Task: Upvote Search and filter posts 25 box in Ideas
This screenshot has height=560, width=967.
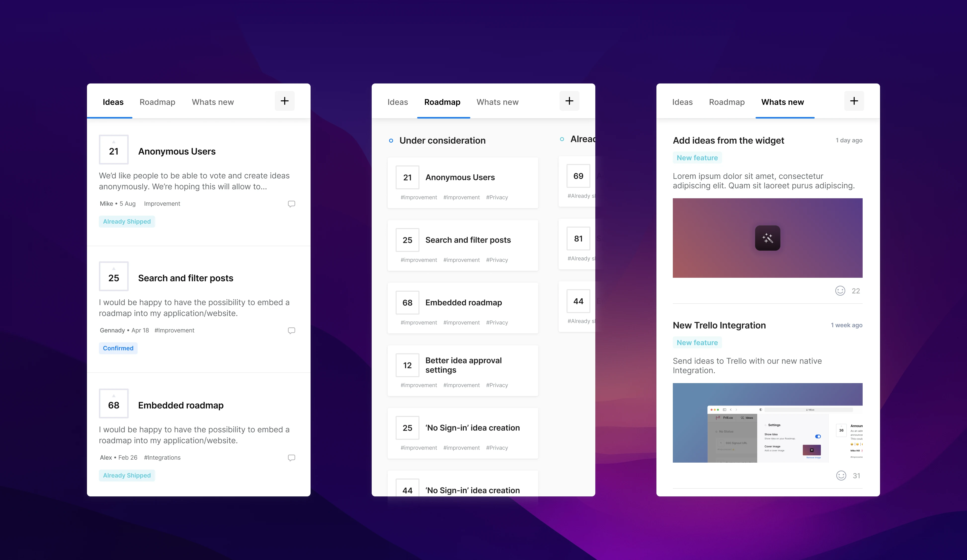Action: (114, 276)
